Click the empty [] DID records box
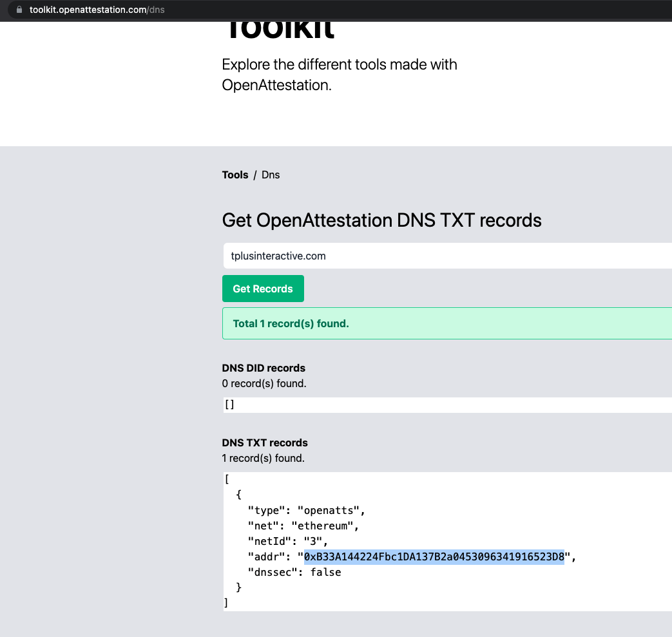 click(447, 405)
